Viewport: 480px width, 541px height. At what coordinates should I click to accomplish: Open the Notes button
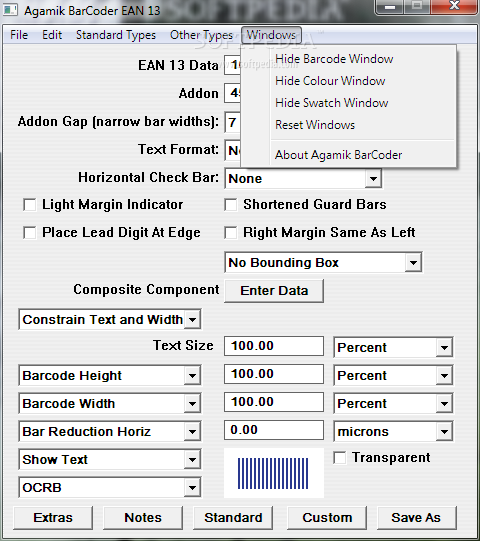click(x=143, y=518)
